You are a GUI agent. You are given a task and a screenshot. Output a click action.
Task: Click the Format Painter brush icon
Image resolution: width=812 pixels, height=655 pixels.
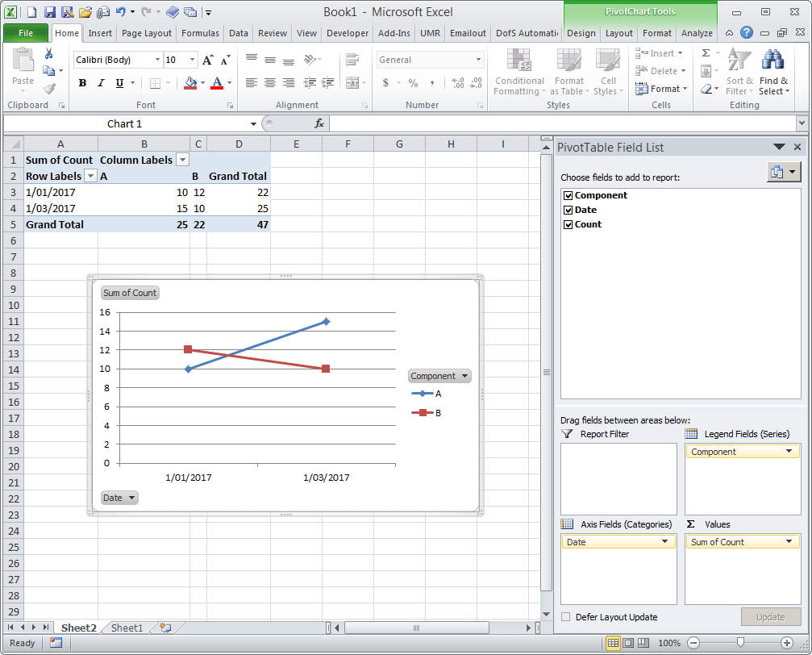click(x=49, y=89)
